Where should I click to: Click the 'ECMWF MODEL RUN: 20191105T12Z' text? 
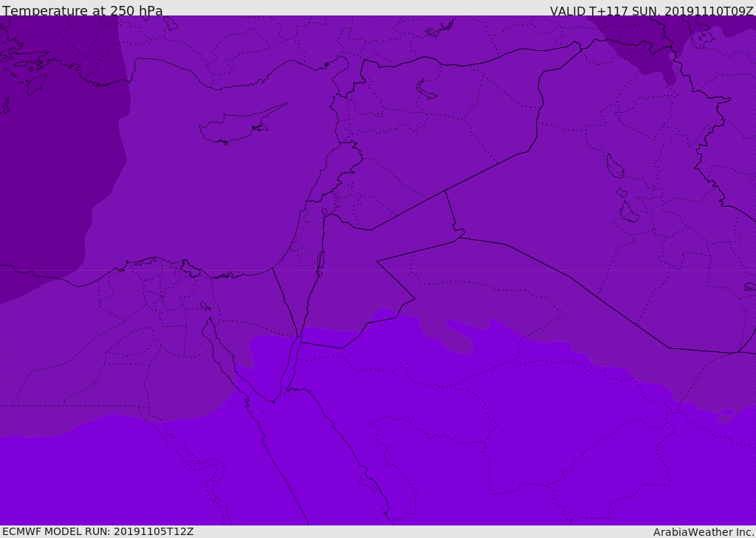pyautogui.click(x=98, y=531)
